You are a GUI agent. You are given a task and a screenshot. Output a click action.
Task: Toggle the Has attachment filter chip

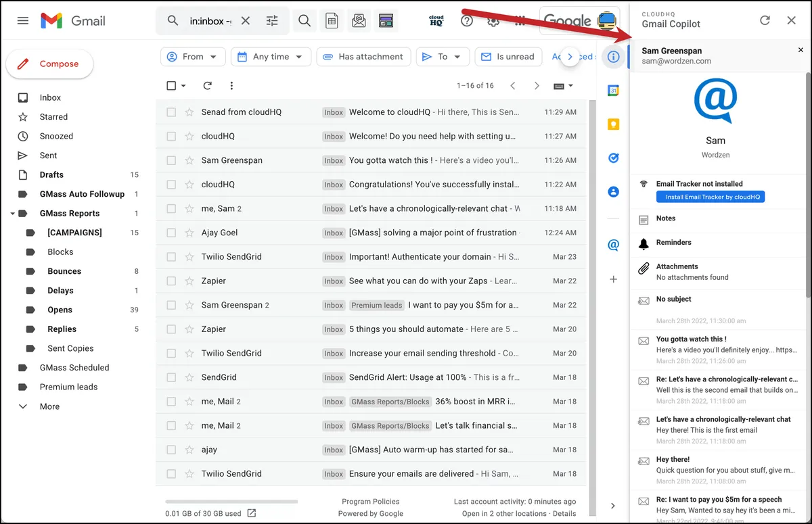click(363, 57)
